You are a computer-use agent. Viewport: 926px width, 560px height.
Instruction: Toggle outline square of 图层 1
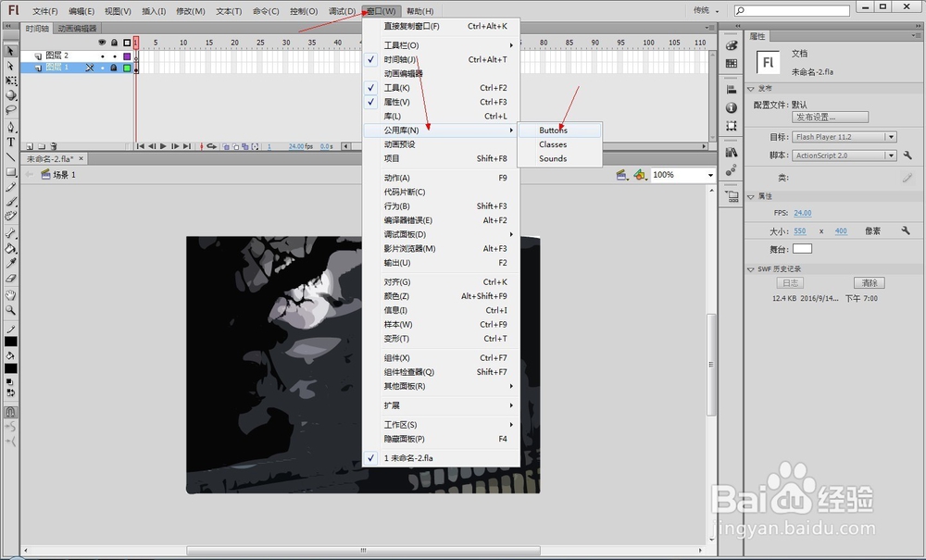(x=127, y=68)
